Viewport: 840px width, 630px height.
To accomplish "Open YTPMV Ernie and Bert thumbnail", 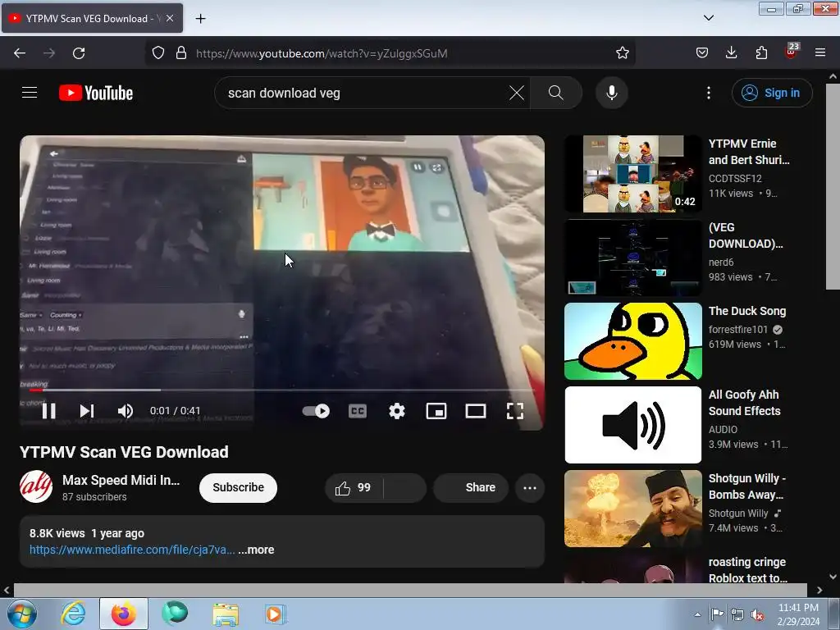I will pos(632,174).
